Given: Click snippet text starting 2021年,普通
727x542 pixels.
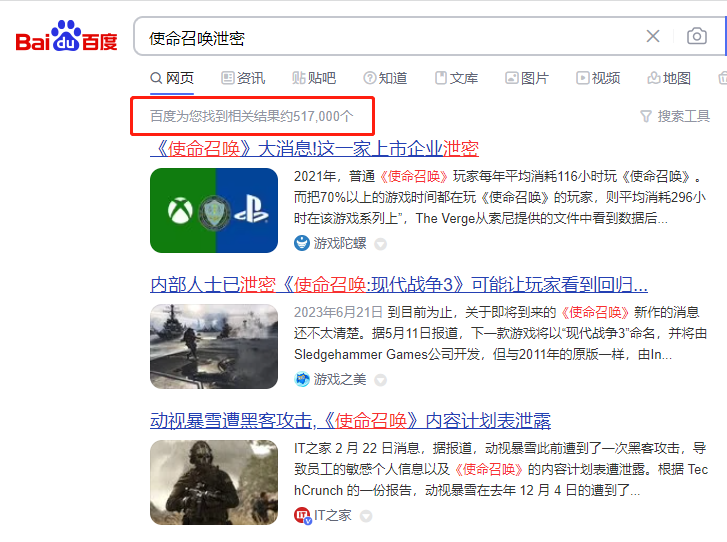Looking at the screenshot, I should point(500,198).
